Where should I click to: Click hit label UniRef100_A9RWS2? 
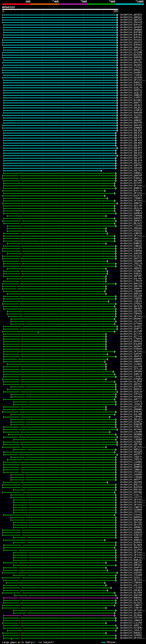pos(131,173)
